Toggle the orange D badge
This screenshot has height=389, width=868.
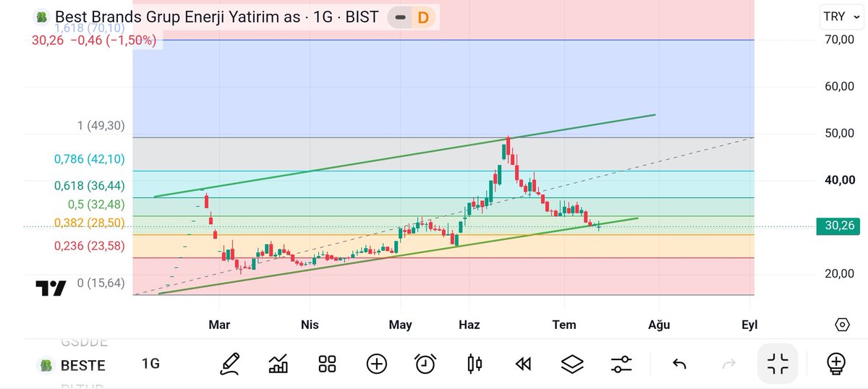tap(422, 17)
